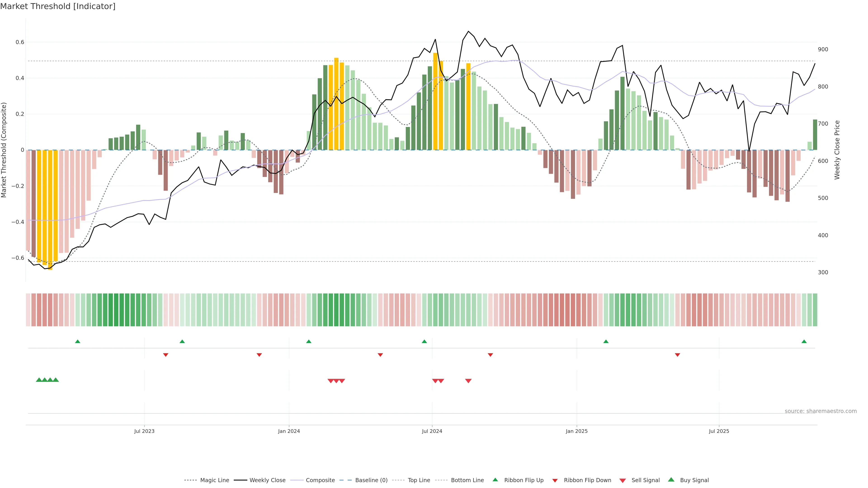Click the Buy Signal legend icon
Screen dimensions: 868x488
coord(671,480)
